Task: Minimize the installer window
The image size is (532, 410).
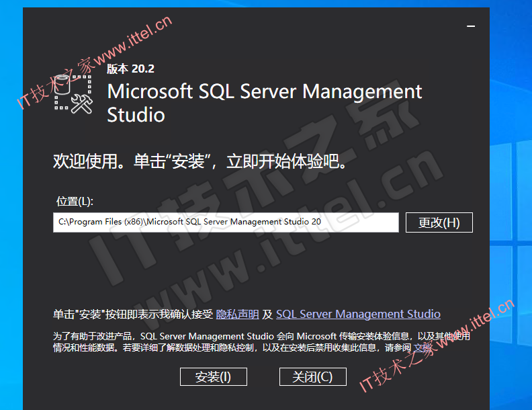Action: (x=471, y=26)
